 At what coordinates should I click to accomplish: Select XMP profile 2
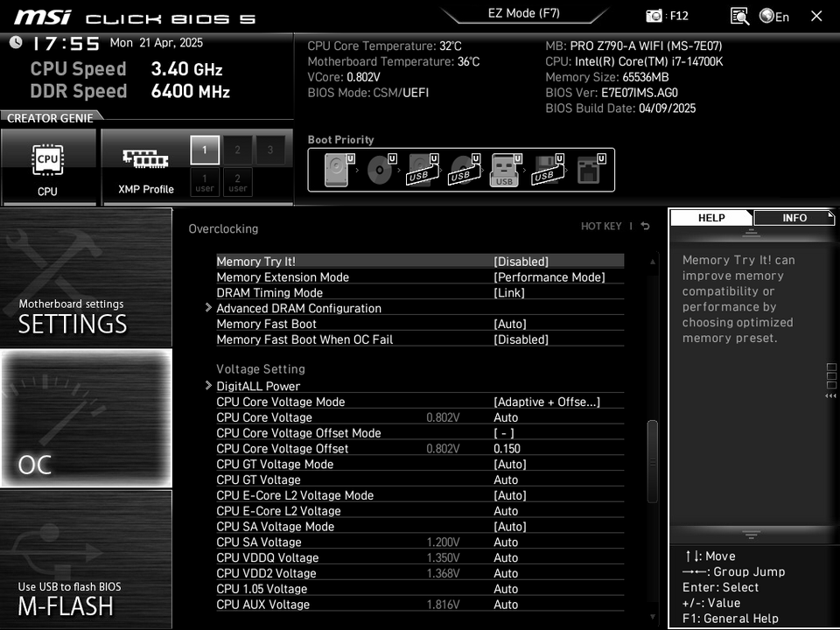point(237,150)
